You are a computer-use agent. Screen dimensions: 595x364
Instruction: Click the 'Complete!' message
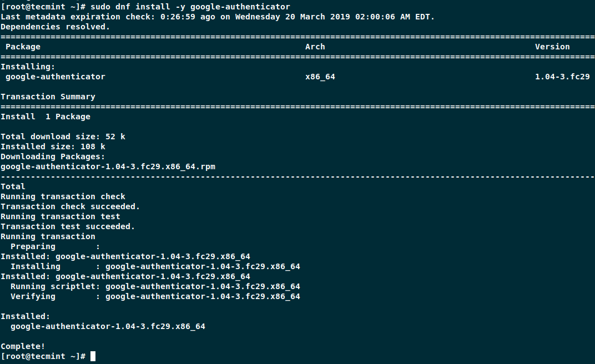click(x=23, y=346)
